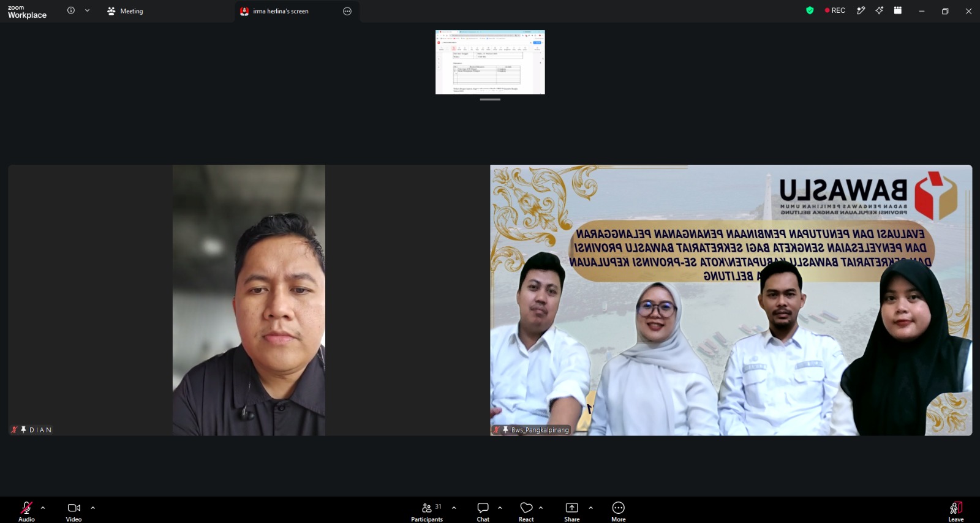The height and width of the screenshot is (523, 980).
Task: Toggle the Video camera button
Action: point(74,511)
